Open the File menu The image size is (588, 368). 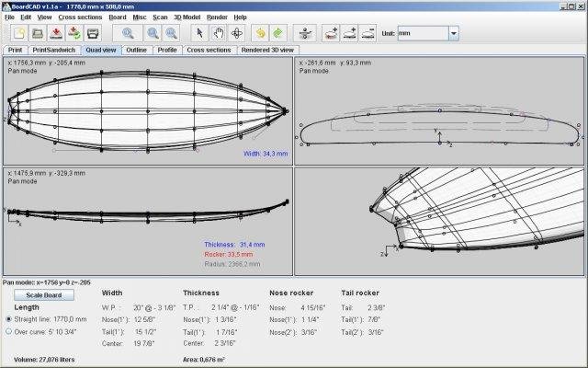[x=9, y=17]
